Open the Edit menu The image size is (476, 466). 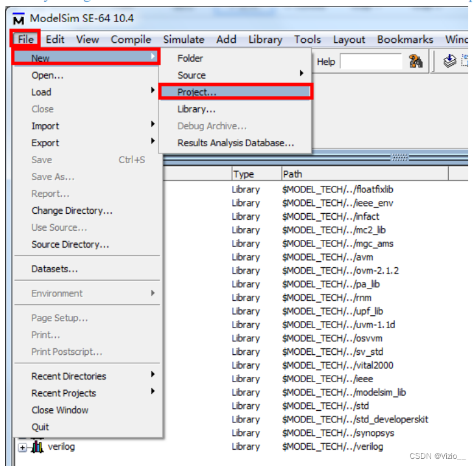(x=55, y=39)
